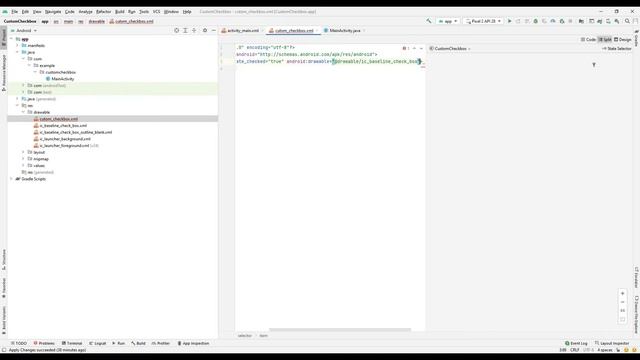Open the Pixel 2 API device dropdown

click(483, 21)
